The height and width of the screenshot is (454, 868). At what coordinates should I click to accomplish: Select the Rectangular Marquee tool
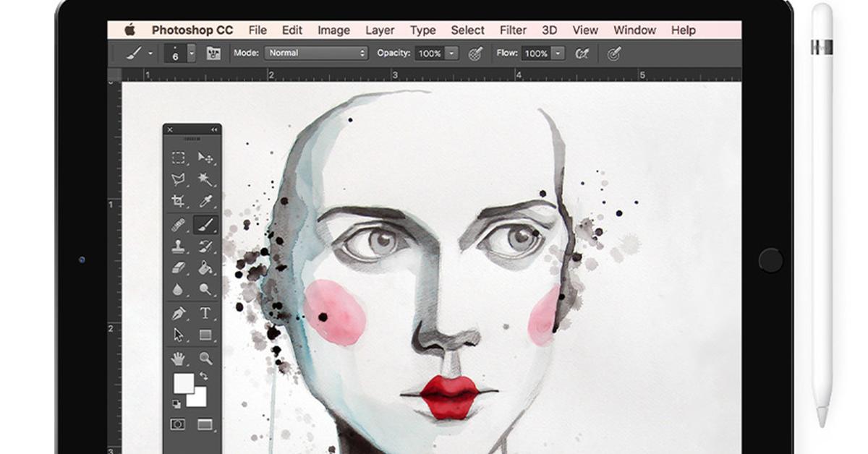pyautogui.click(x=178, y=158)
